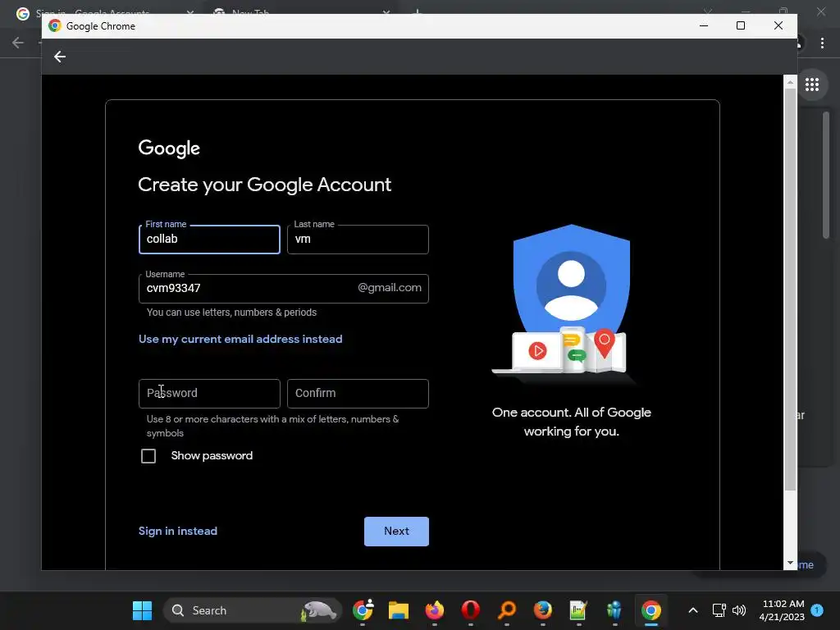Tick the Show password checkbox
This screenshot has height=630, width=840.
coord(148,456)
